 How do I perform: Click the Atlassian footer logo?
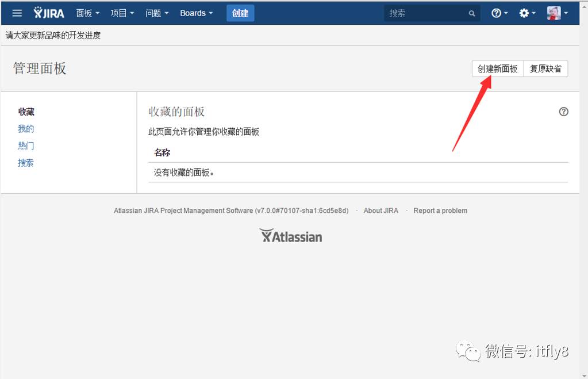point(291,236)
